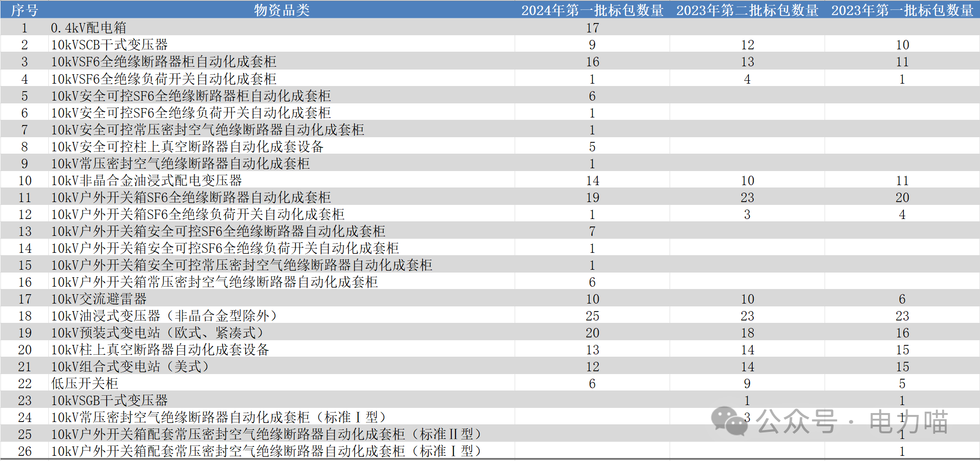Click the 2024年第一批标包数量 header
980x461 pixels.
tap(592, 10)
